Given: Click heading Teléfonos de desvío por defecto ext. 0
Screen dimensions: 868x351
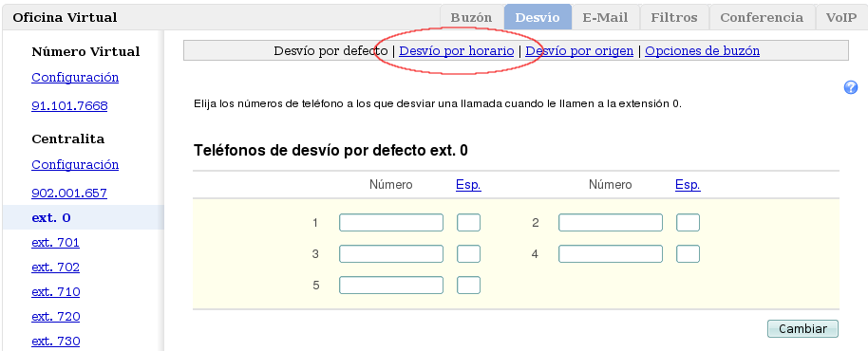Looking at the screenshot, I should click(x=331, y=150).
